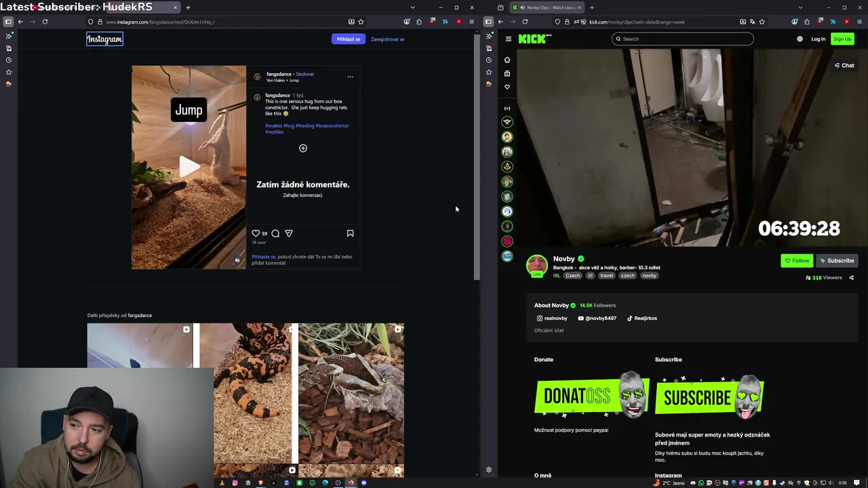Open the Kick sidebar Following heart icon
868x488 pixels.
click(507, 87)
